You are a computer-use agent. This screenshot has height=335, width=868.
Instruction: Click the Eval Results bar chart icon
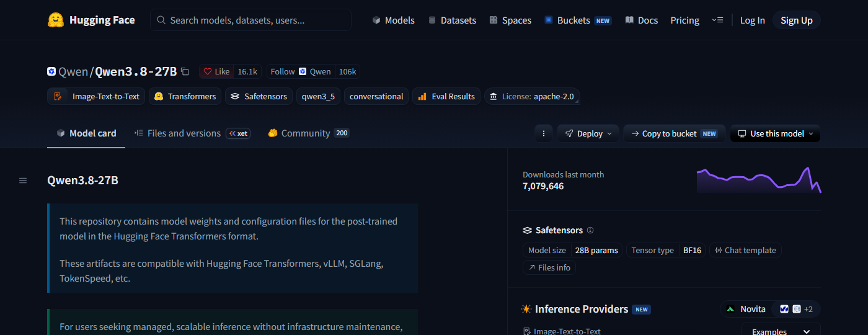[422, 96]
